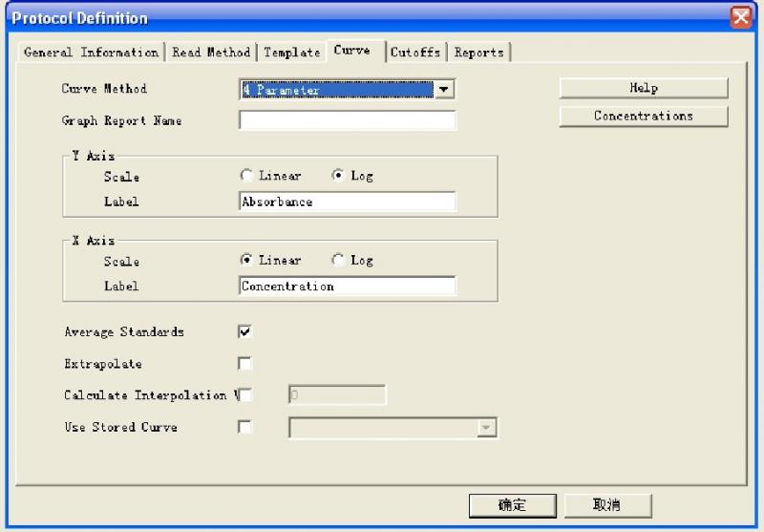Go to the Cutoffs tab
The height and width of the screenshot is (532, 764).
point(415,53)
